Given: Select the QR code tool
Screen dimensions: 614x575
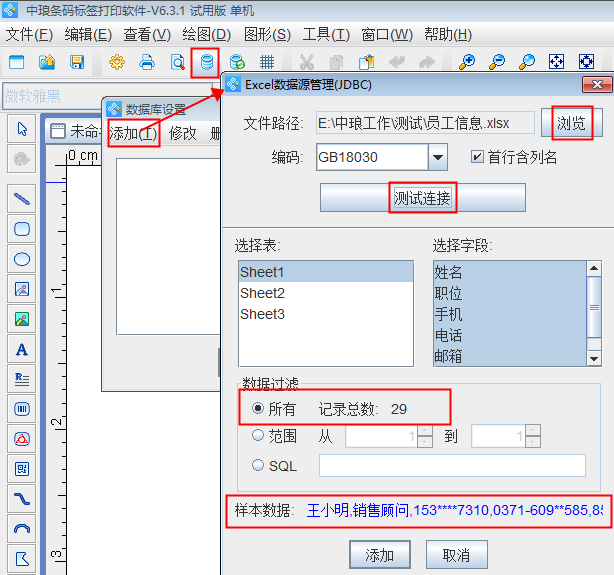Looking at the screenshot, I should pos(22,468).
